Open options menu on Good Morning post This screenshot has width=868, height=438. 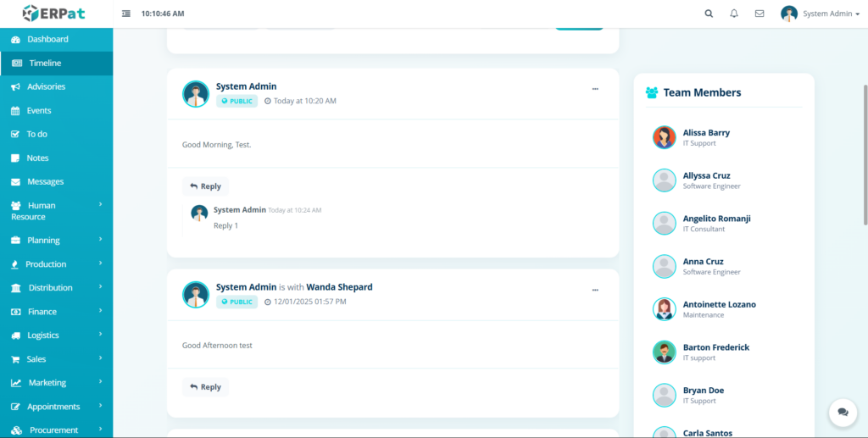click(x=595, y=88)
